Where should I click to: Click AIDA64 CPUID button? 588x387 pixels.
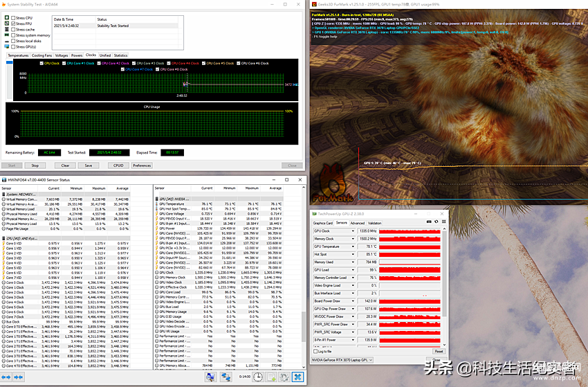coord(118,165)
